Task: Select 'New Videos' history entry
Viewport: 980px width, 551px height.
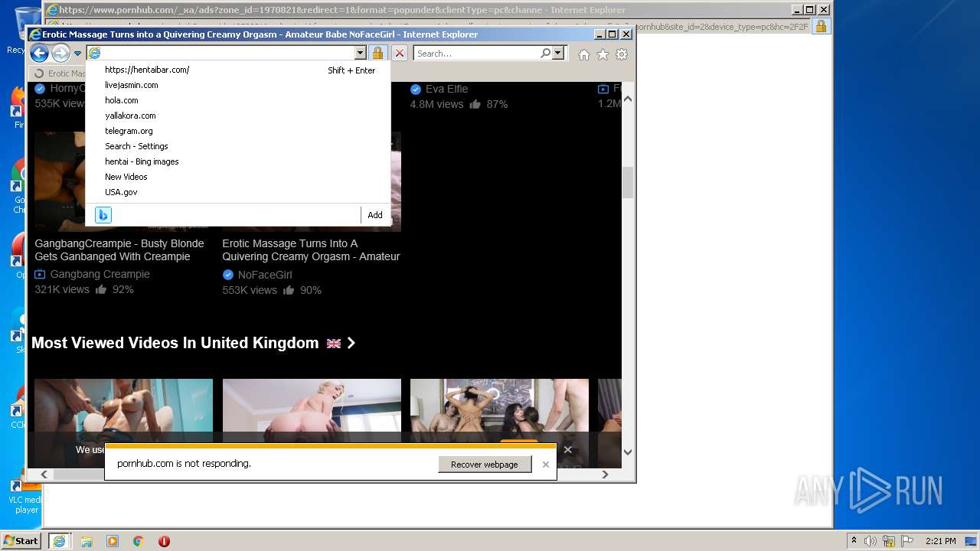Action: click(126, 177)
